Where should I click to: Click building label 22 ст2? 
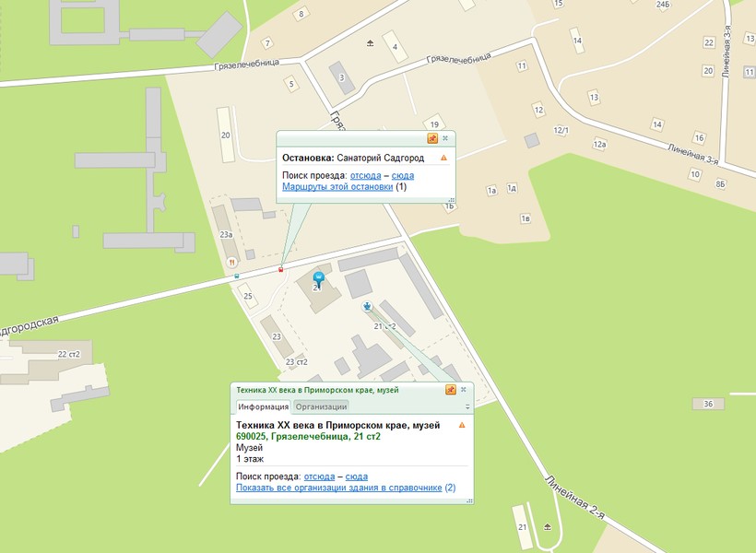(x=69, y=354)
